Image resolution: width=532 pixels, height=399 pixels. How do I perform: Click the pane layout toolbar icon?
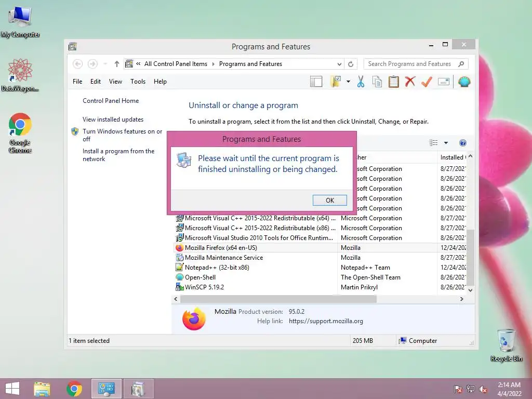pyautogui.click(x=316, y=82)
